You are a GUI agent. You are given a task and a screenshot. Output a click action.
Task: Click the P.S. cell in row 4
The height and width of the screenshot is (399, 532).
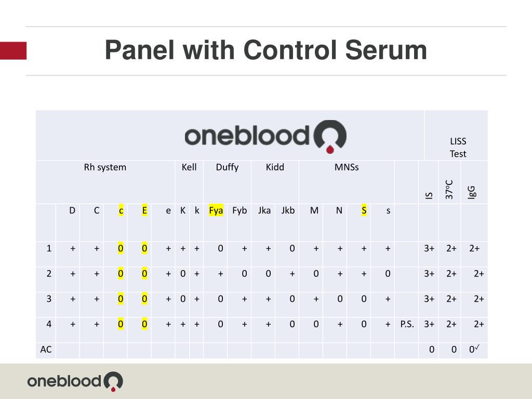407,324
